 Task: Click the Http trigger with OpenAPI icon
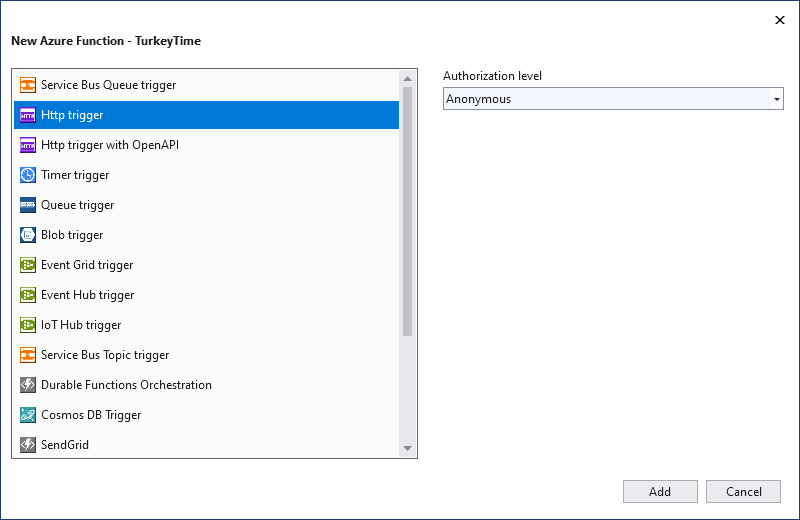[28, 145]
